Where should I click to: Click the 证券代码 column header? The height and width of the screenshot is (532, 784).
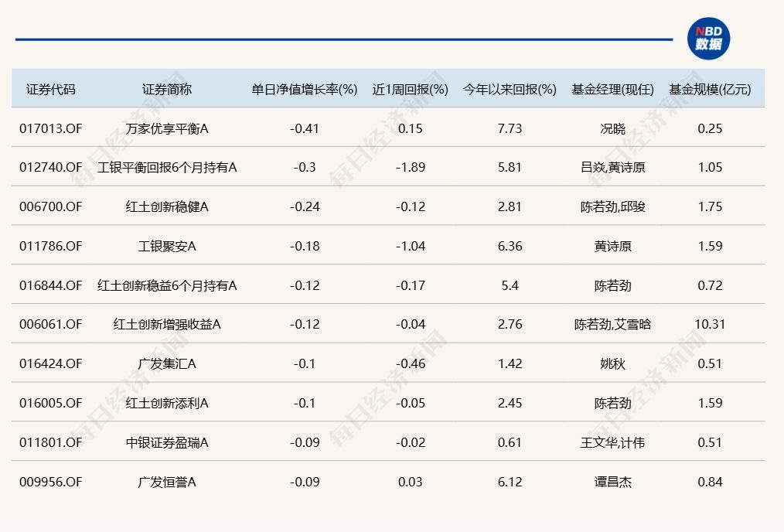click(x=51, y=89)
